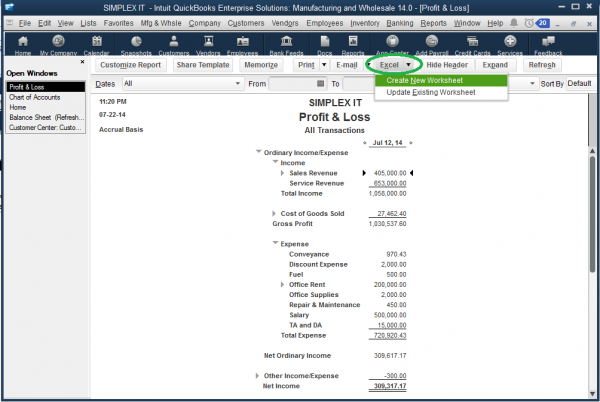This screenshot has height=402, width=600.
Task: Expand Other Income/Expense section
Action: pyautogui.click(x=257, y=376)
